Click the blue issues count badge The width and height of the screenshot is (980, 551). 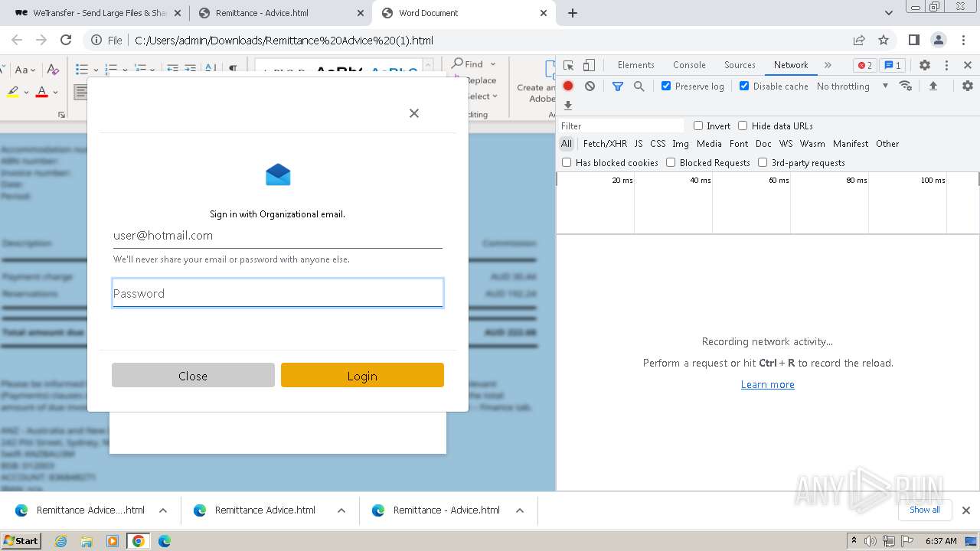point(892,65)
